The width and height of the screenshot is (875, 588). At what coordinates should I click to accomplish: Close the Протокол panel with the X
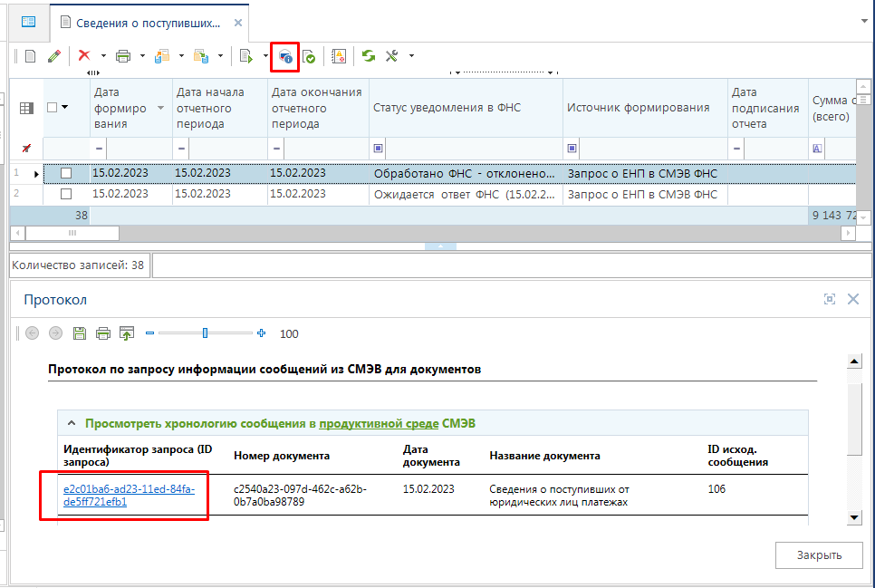click(853, 299)
